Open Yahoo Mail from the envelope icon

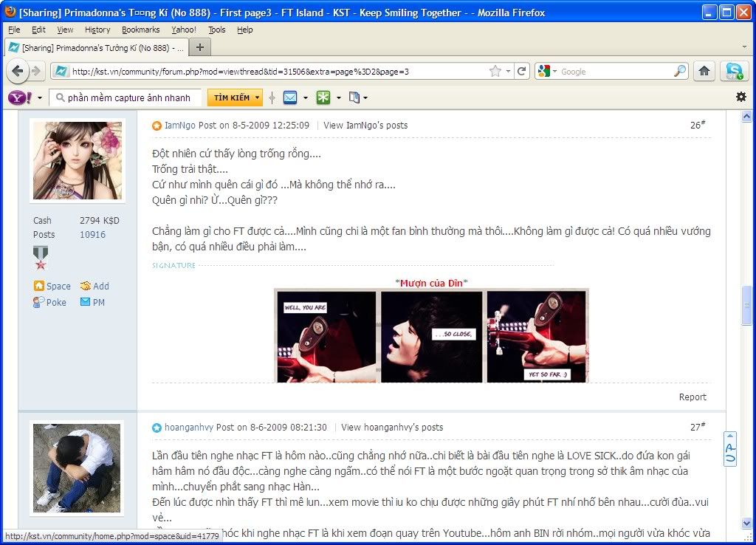(x=290, y=98)
